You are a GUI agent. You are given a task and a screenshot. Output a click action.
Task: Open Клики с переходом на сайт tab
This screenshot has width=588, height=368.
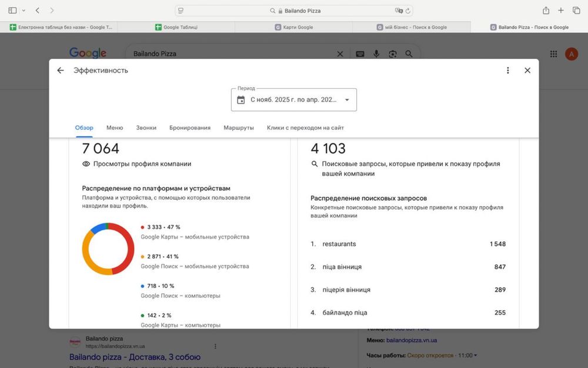tap(305, 128)
